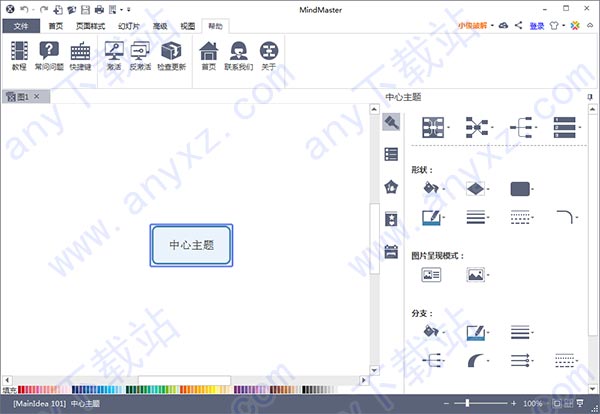This screenshot has width=600, height=414.
Task: Open the clipart pentagon panel icon
Action: (x=391, y=187)
